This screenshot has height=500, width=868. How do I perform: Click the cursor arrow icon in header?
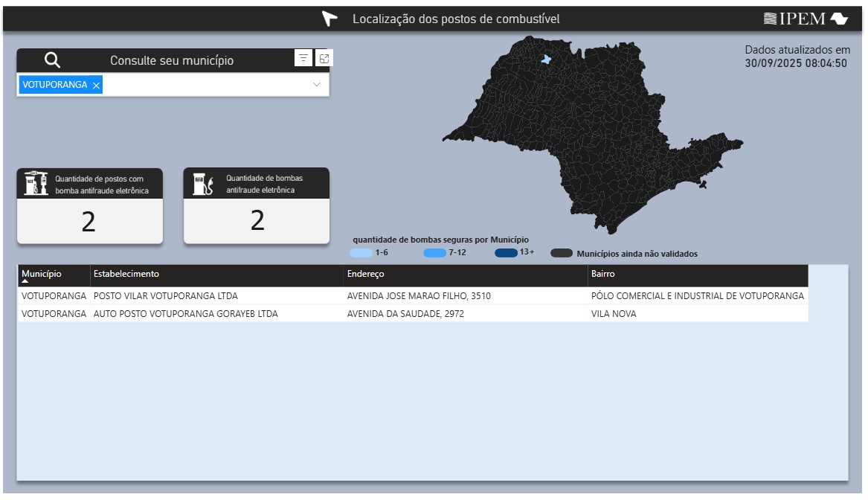click(x=329, y=19)
